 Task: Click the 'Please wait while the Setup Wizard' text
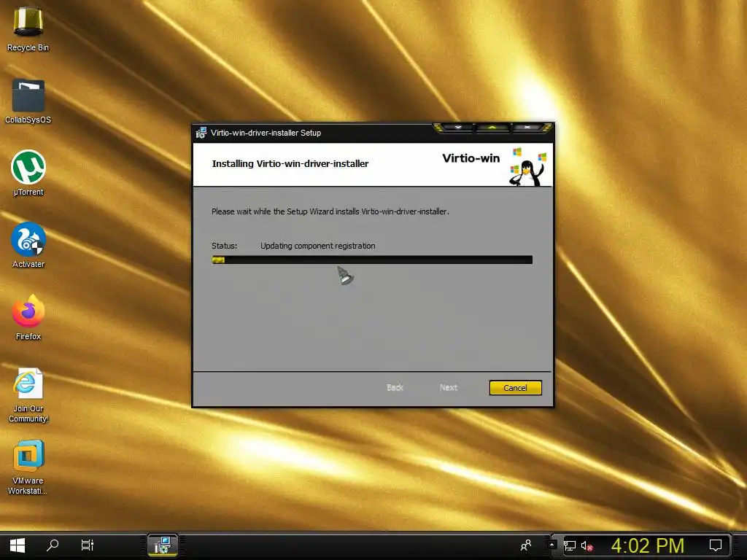(x=330, y=211)
